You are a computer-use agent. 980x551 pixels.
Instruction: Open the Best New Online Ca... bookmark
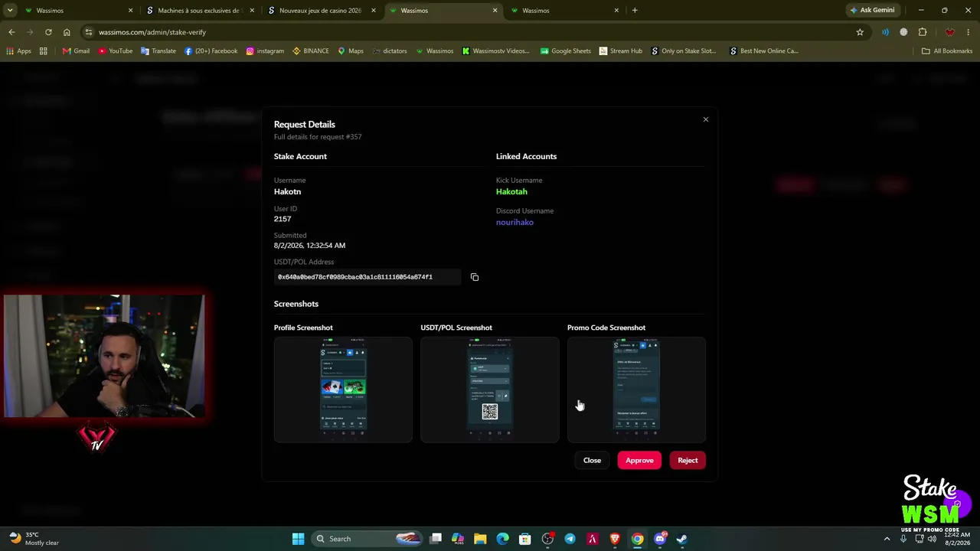tap(763, 51)
